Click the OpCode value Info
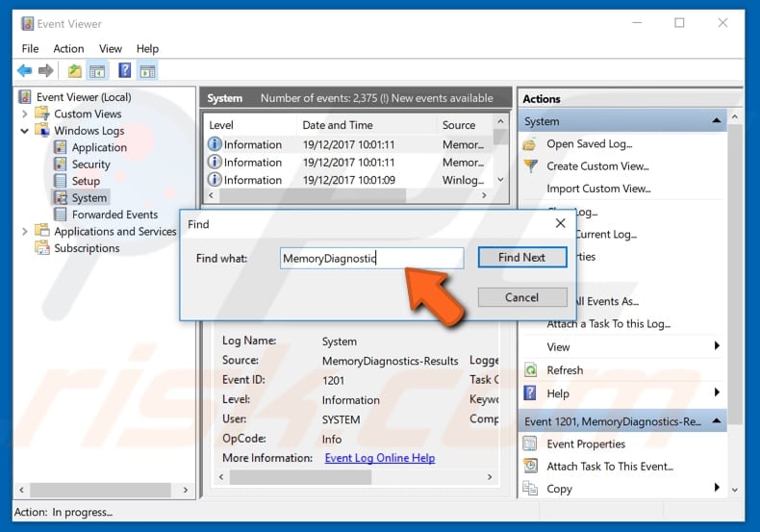The width and height of the screenshot is (760, 532). 332,439
